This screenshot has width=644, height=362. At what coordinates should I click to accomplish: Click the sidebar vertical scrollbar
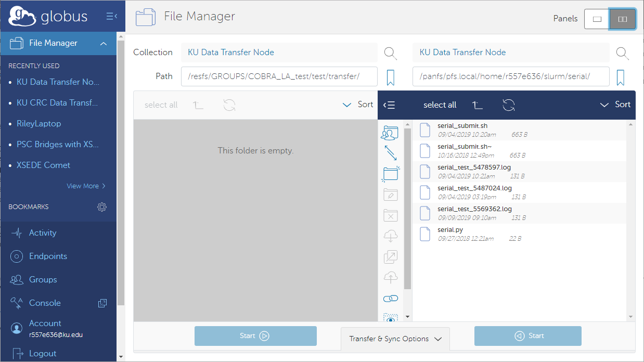pyautogui.click(x=121, y=172)
